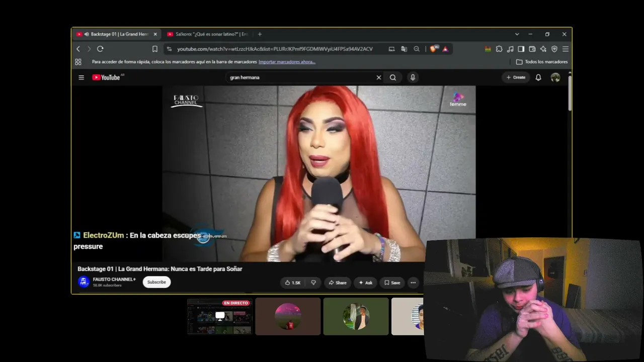
Task: Reload the YouTube page
Action: [x=100, y=49]
